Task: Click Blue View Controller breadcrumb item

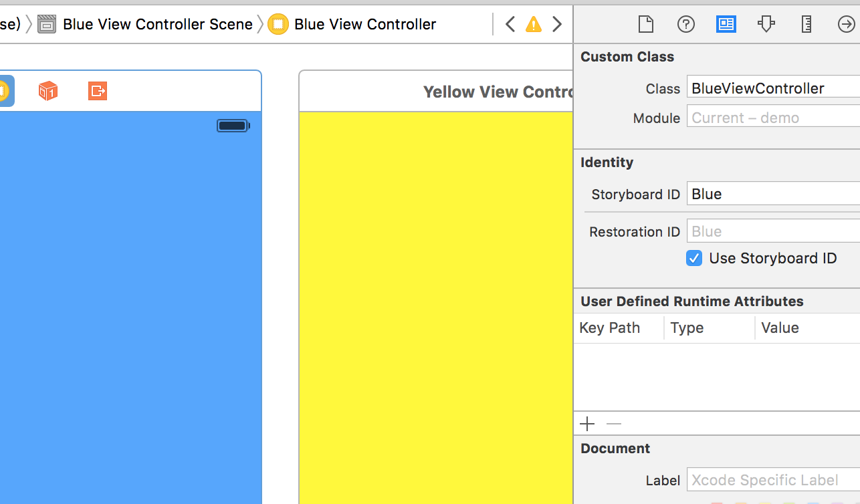Action: click(365, 25)
